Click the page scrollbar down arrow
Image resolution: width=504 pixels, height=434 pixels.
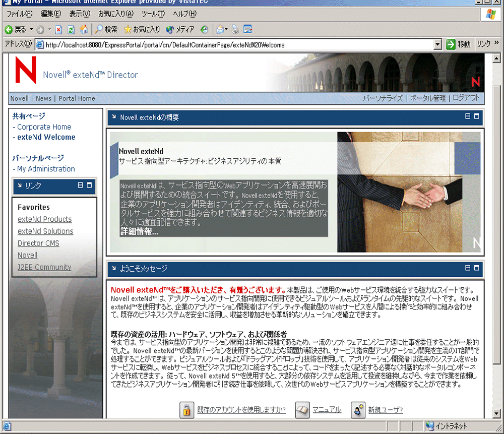tap(496, 413)
